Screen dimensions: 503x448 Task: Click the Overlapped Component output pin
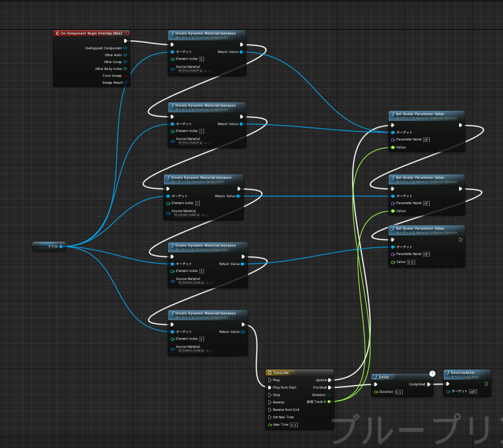tap(125, 48)
